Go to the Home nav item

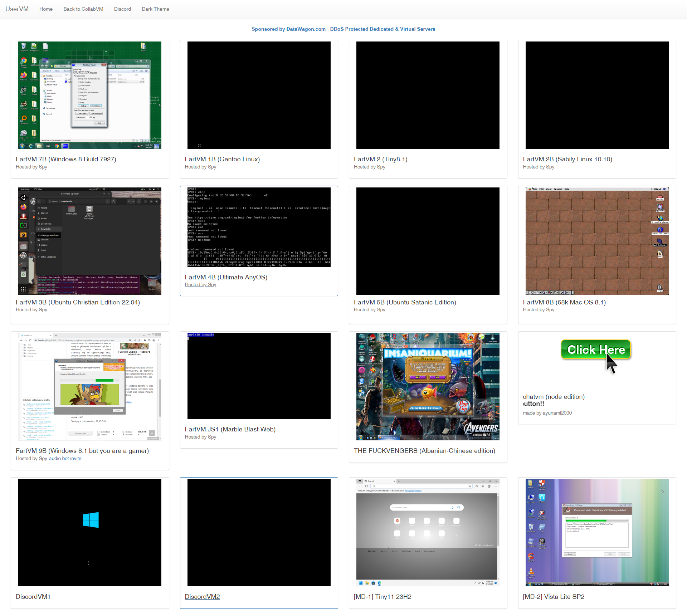[46, 9]
